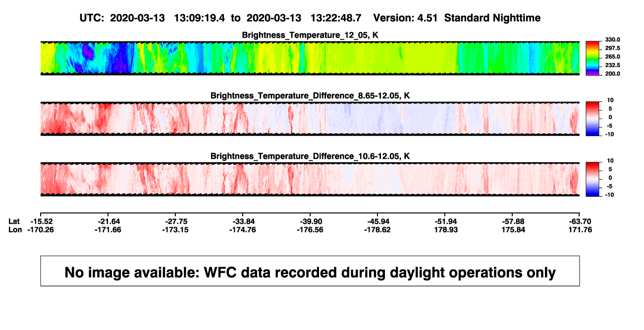Click the Brightness_Temperature_12_05 plot title

(x=310, y=35)
